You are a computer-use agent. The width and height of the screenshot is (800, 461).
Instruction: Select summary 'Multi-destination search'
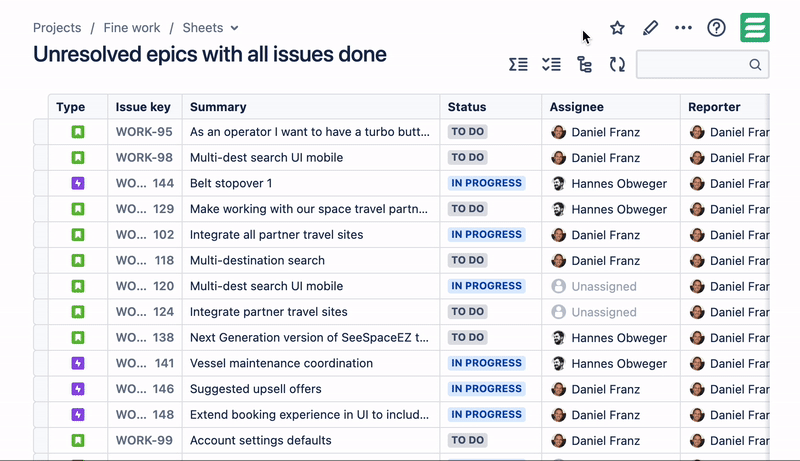257,260
